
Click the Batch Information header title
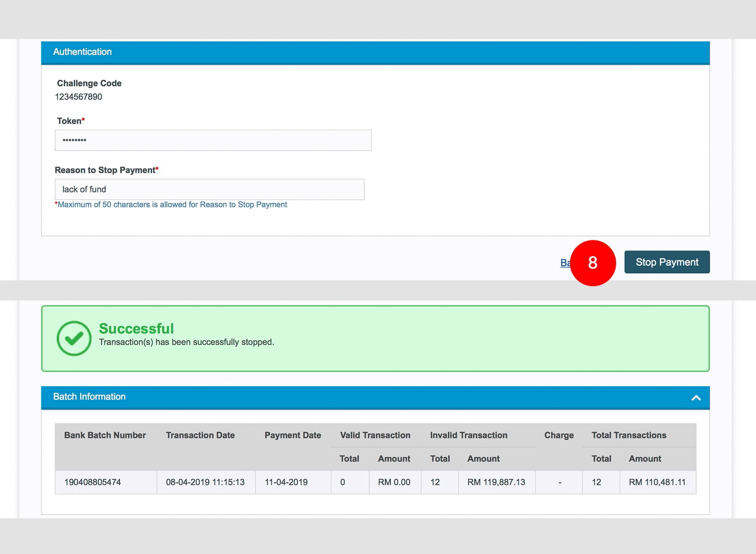click(x=89, y=397)
